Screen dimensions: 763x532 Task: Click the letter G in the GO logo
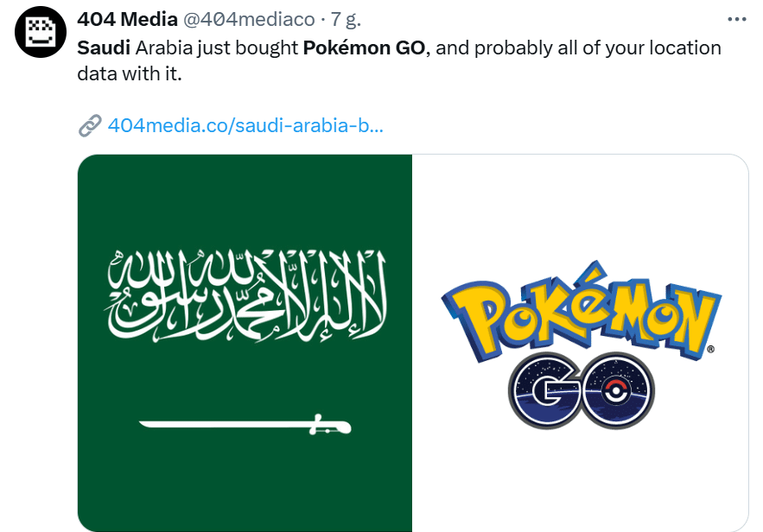tap(545, 390)
